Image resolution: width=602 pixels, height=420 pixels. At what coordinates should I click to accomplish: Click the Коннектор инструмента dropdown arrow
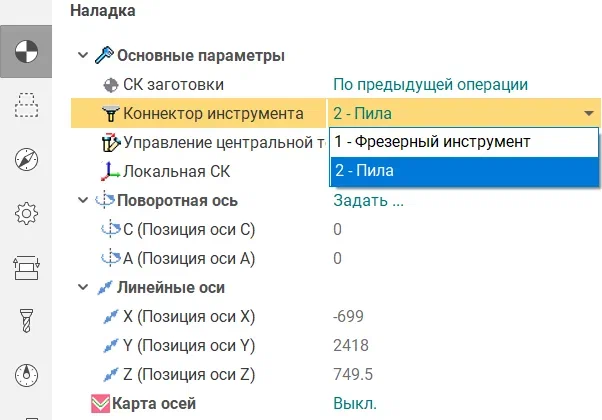(x=589, y=114)
